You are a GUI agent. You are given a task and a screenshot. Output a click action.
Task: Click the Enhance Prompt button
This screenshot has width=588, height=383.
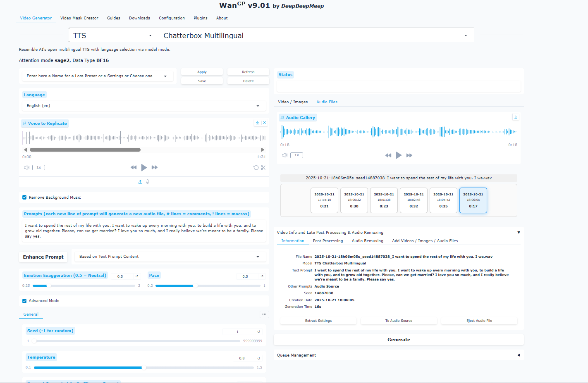pos(43,257)
